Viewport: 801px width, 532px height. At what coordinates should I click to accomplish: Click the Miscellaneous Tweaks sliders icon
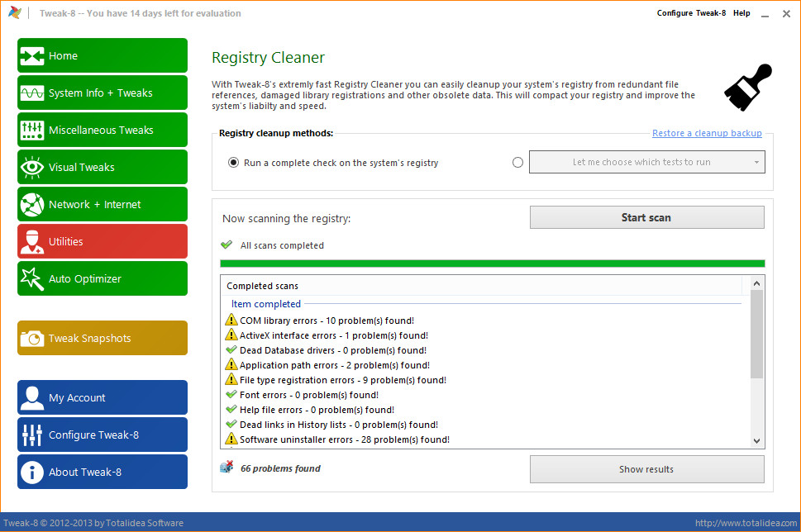32,131
